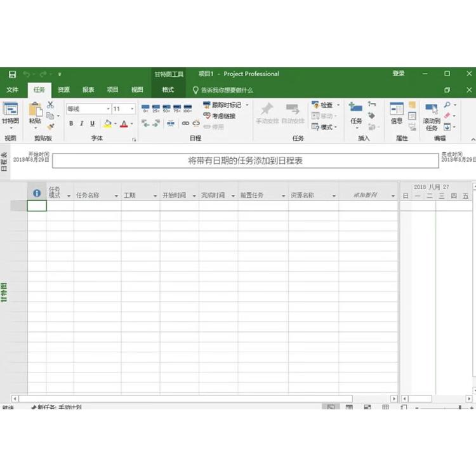Expand 任务名称 column filter arrow
The width and height of the screenshot is (476, 476).
point(116,196)
